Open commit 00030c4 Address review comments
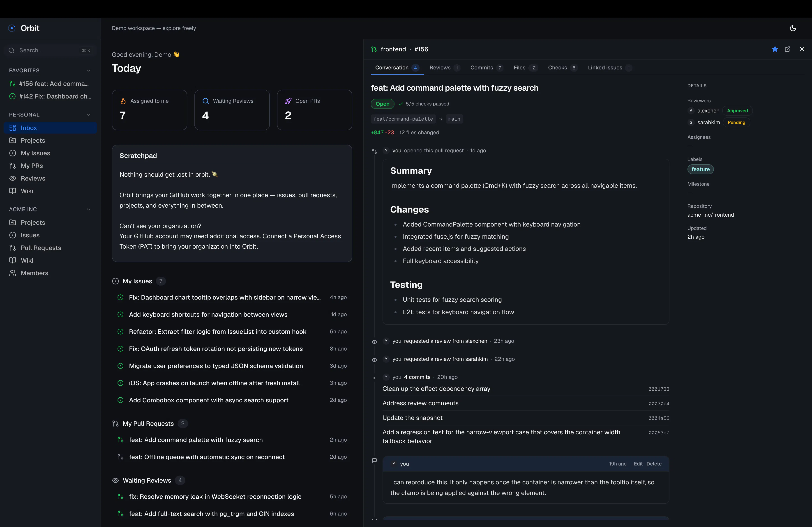This screenshot has width=812, height=527. pos(526,403)
